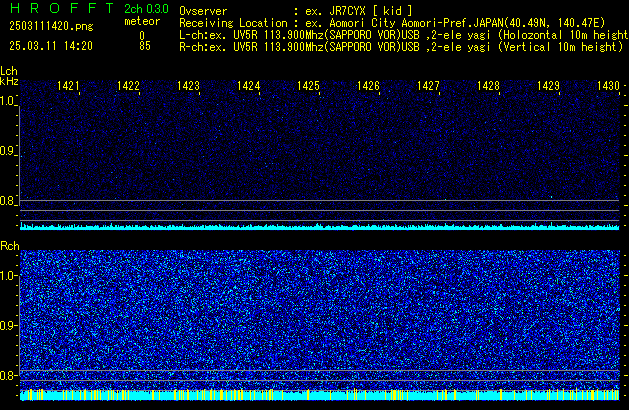This screenshot has width=629, height=410.
Task: Select the 1423 time marker
Action: pos(188,86)
